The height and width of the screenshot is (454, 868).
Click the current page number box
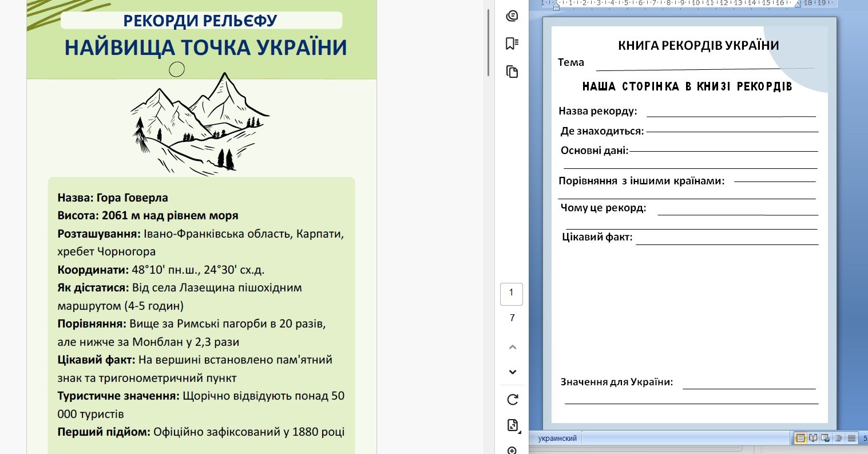[x=511, y=293]
